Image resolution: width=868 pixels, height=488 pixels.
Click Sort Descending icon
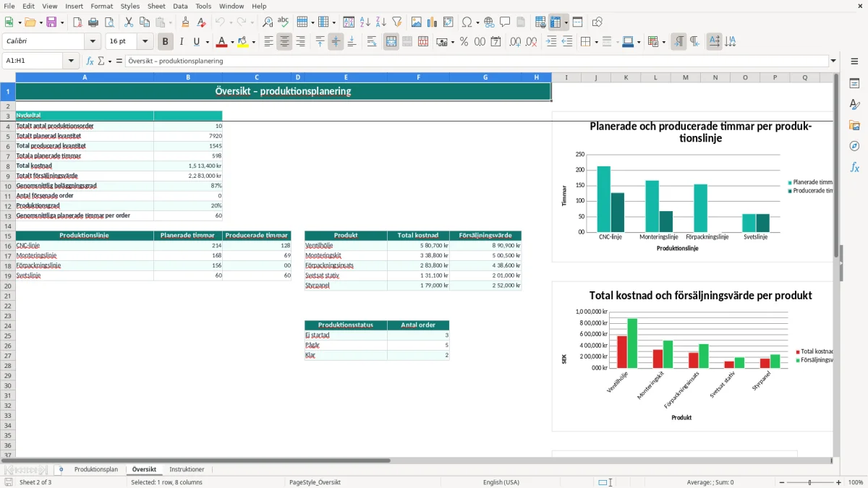(380, 22)
